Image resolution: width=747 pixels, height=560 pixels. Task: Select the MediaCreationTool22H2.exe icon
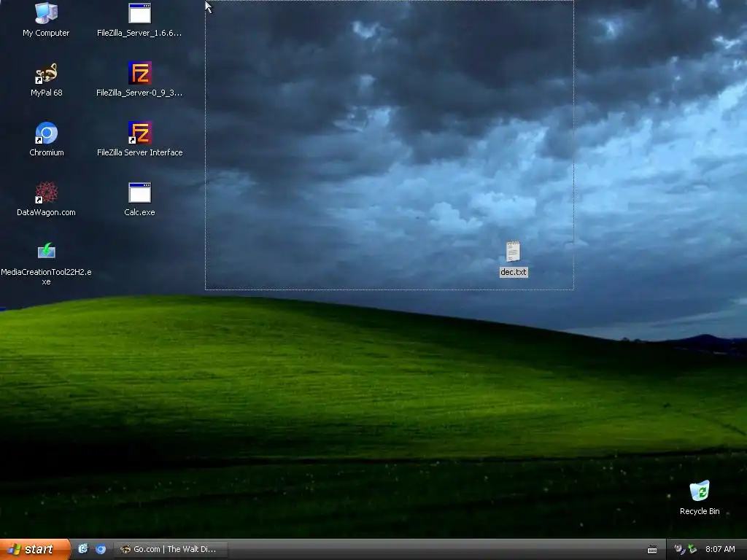pyautogui.click(x=46, y=251)
